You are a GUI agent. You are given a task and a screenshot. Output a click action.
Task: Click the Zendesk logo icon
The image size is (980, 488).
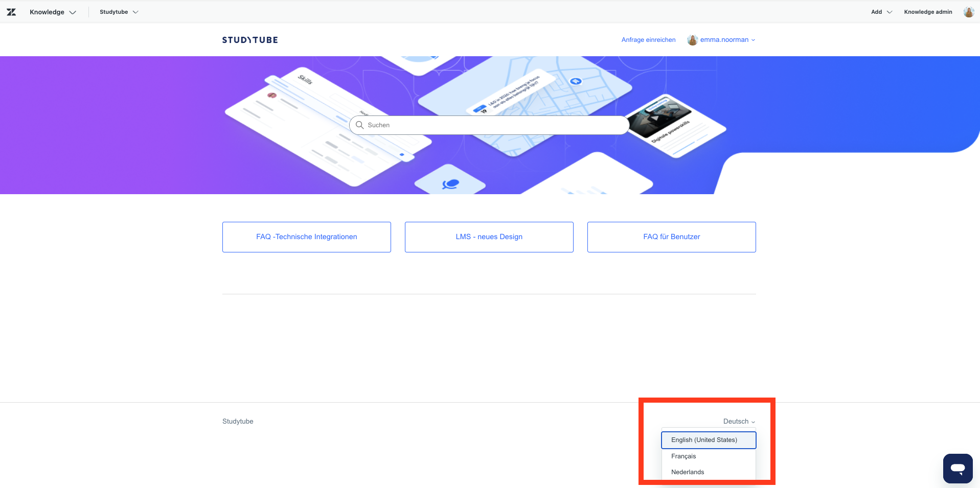11,12
